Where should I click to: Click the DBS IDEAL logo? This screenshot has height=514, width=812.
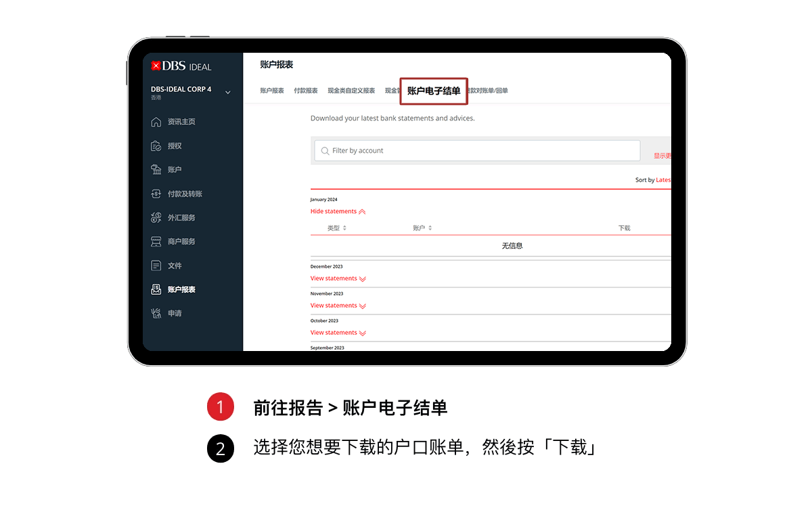(x=181, y=66)
